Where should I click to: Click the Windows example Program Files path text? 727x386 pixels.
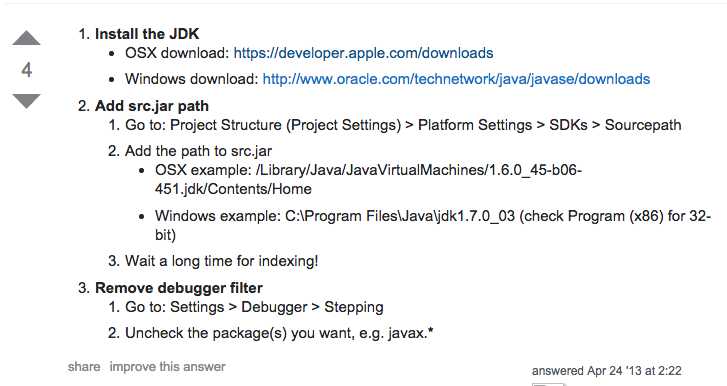pos(433,225)
